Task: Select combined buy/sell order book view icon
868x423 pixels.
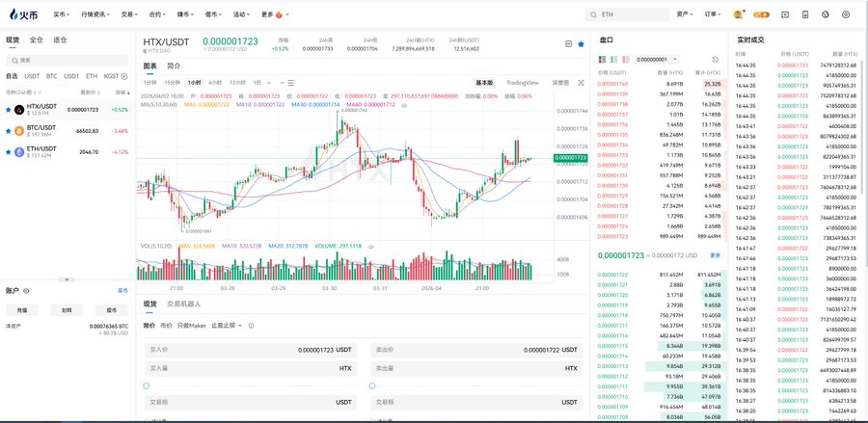Action: pos(602,59)
